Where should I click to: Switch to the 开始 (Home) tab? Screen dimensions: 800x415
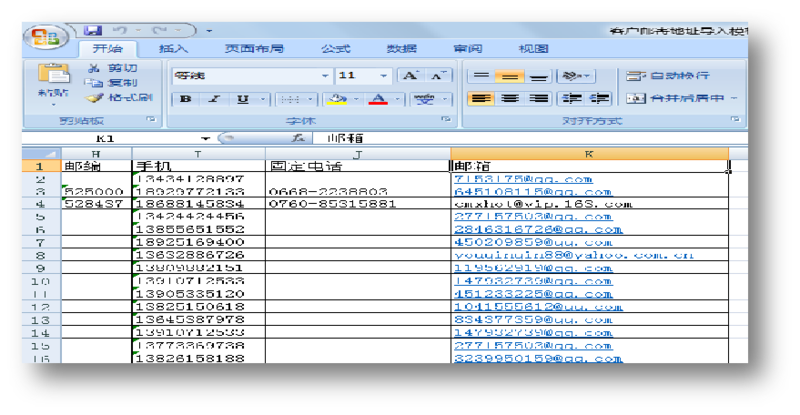click(x=108, y=49)
